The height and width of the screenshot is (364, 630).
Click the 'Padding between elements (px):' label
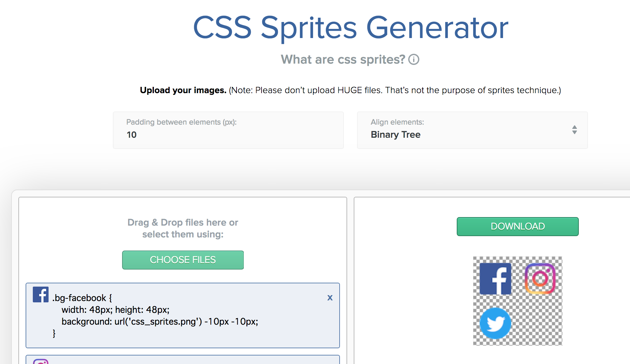(181, 122)
